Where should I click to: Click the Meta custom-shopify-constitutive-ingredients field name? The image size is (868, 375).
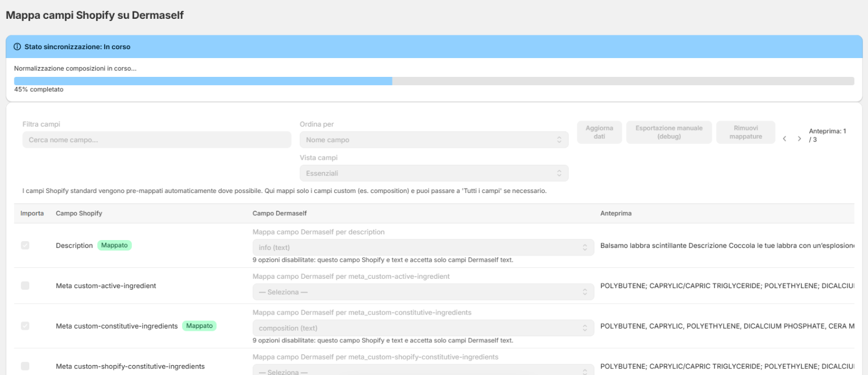131,366
